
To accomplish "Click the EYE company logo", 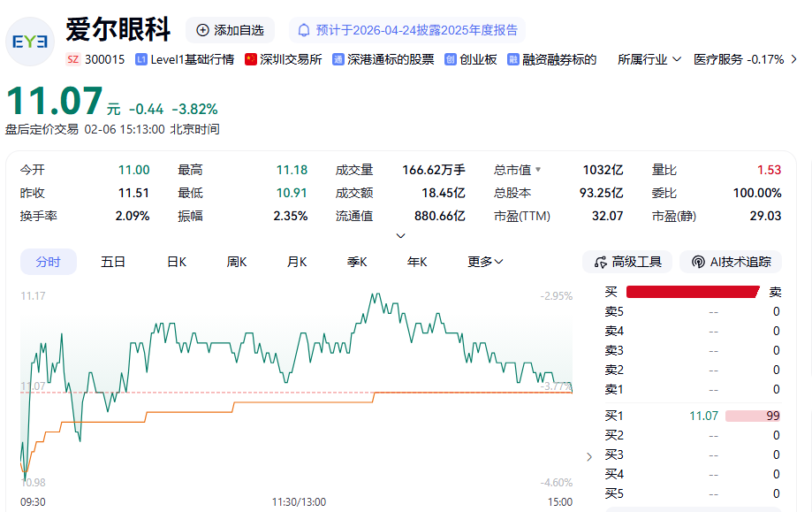I will [x=30, y=42].
